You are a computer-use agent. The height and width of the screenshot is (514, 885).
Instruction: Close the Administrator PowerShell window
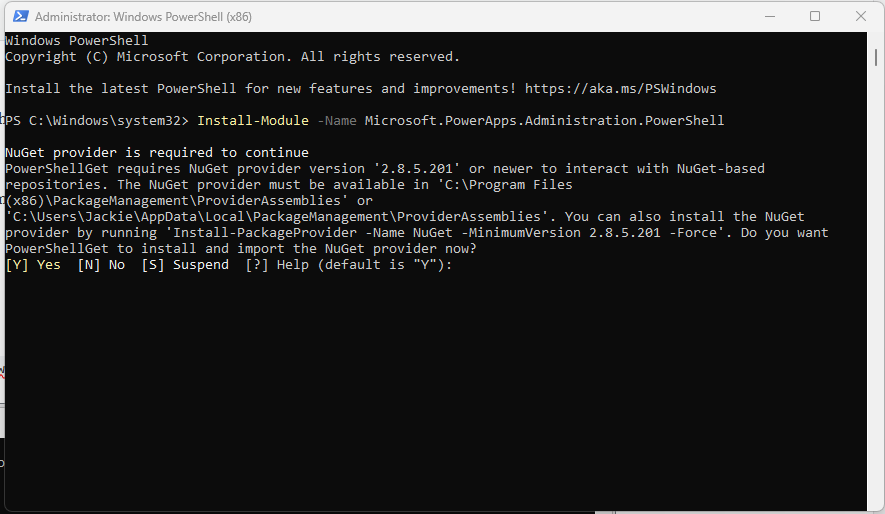[861, 16]
